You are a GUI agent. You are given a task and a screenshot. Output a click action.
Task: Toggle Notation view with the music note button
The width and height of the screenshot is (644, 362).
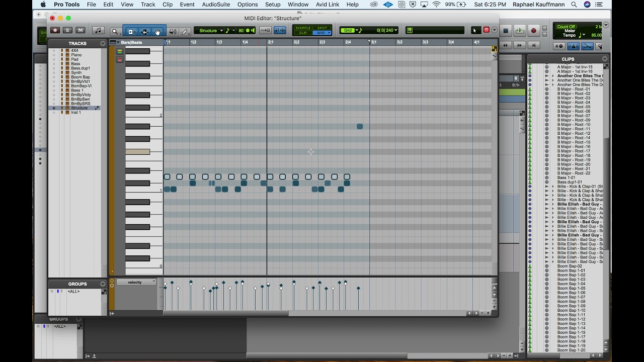tap(99, 31)
